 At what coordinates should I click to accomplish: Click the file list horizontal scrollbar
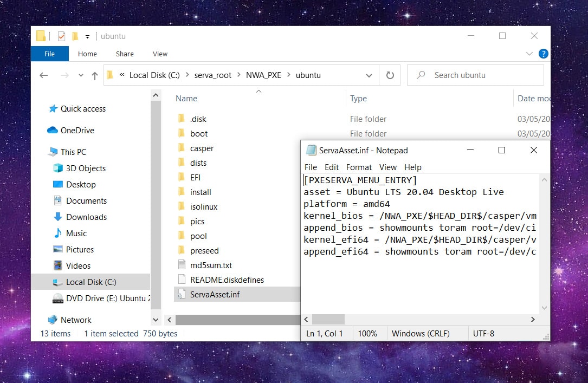238,320
